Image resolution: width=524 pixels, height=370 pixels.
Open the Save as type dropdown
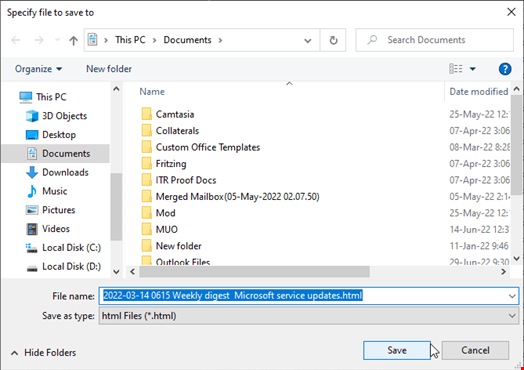tap(308, 316)
